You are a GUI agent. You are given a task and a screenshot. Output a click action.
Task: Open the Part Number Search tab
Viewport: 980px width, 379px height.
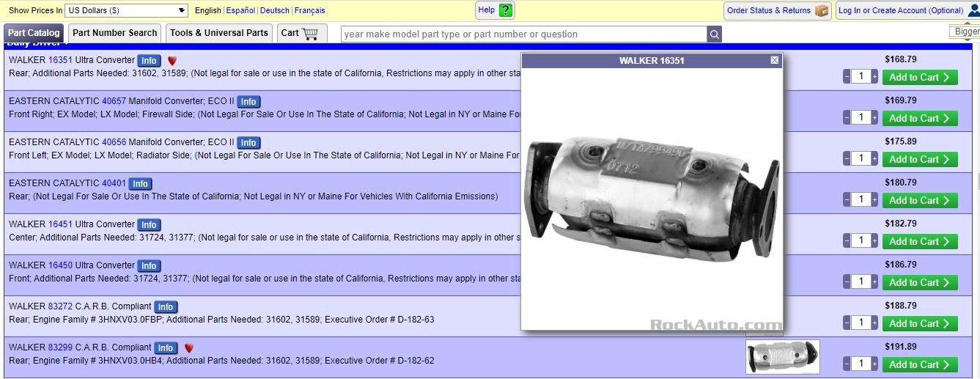click(115, 33)
